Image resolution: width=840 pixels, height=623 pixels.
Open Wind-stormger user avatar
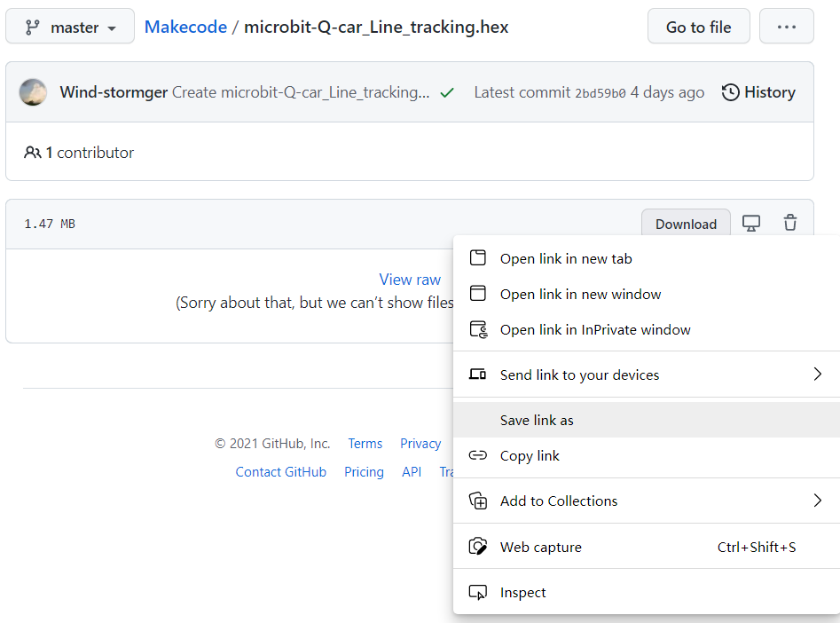[x=33, y=92]
